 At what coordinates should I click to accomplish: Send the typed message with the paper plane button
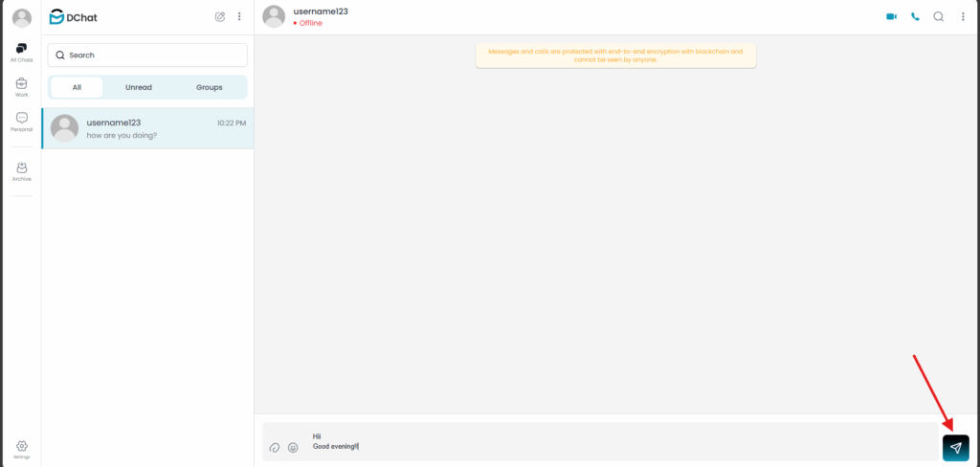coord(956,448)
